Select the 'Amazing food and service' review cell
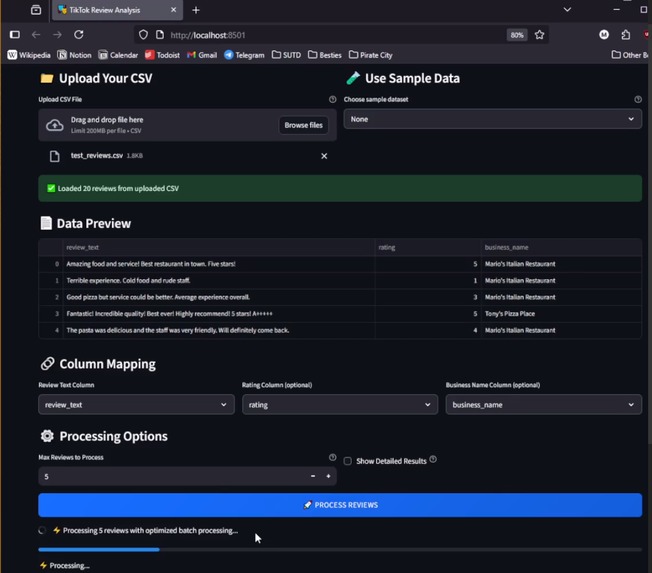The width and height of the screenshot is (652, 573). (x=218, y=264)
